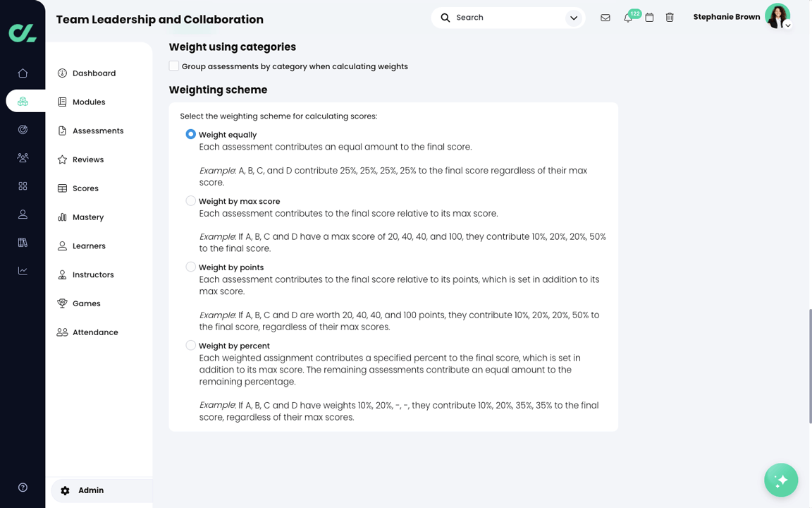This screenshot has width=812, height=508.
Task: Click the sparkle assistant floating button
Action: coord(781,480)
